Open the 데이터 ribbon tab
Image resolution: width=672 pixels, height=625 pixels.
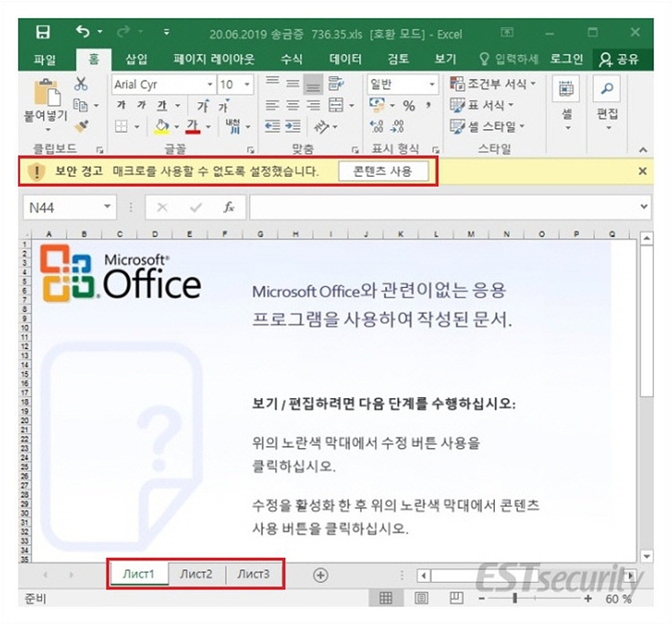tap(345, 59)
